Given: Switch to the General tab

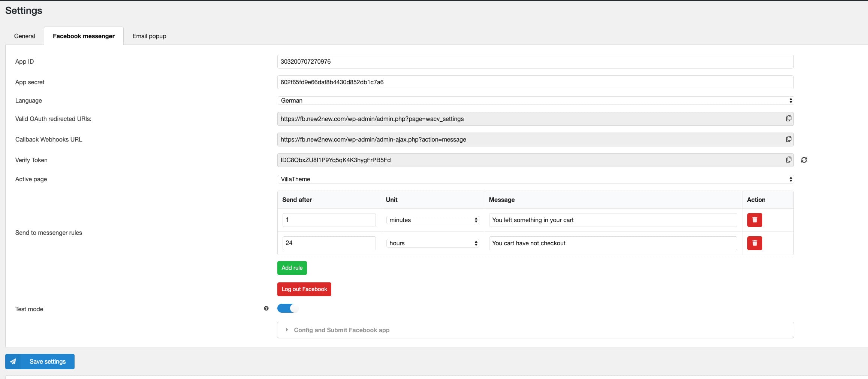Looking at the screenshot, I should click(24, 36).
